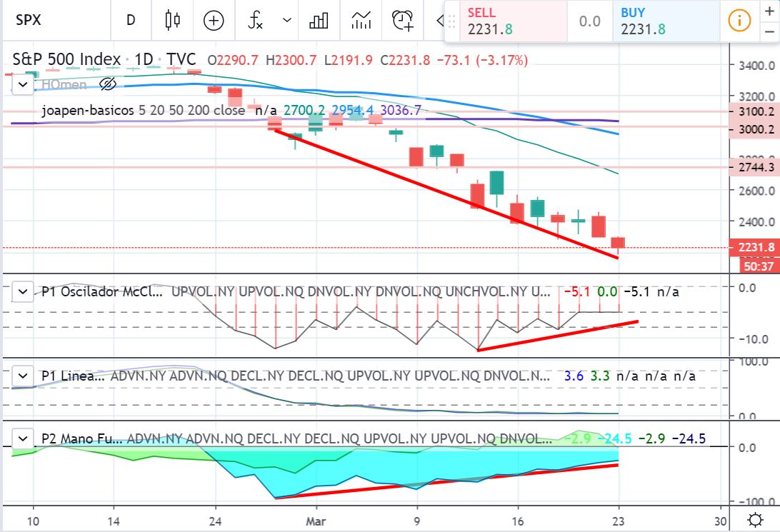780x532 pixels.
Task: Create an alert with the alarm clock icon
Action: click(x=404, y=21)
